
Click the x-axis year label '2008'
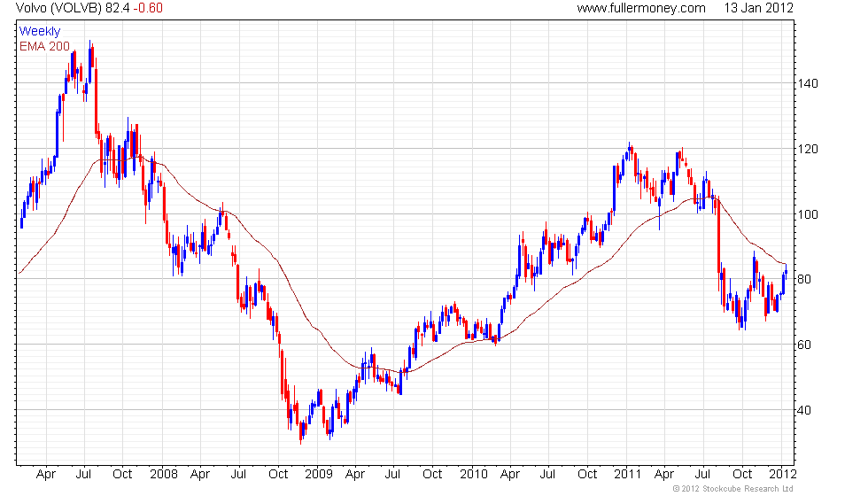(164, 475)
